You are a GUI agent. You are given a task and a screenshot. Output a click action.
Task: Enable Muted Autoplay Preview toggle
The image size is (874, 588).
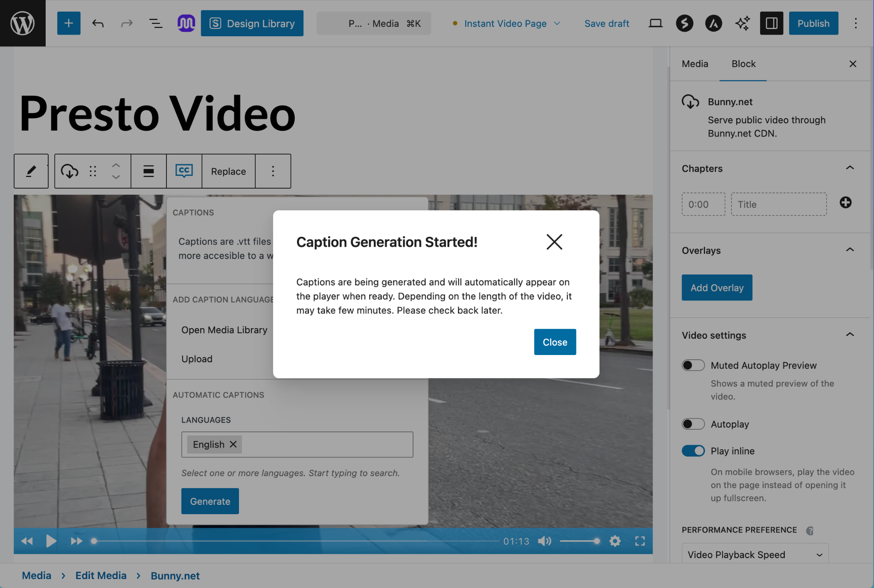(693, 365)
